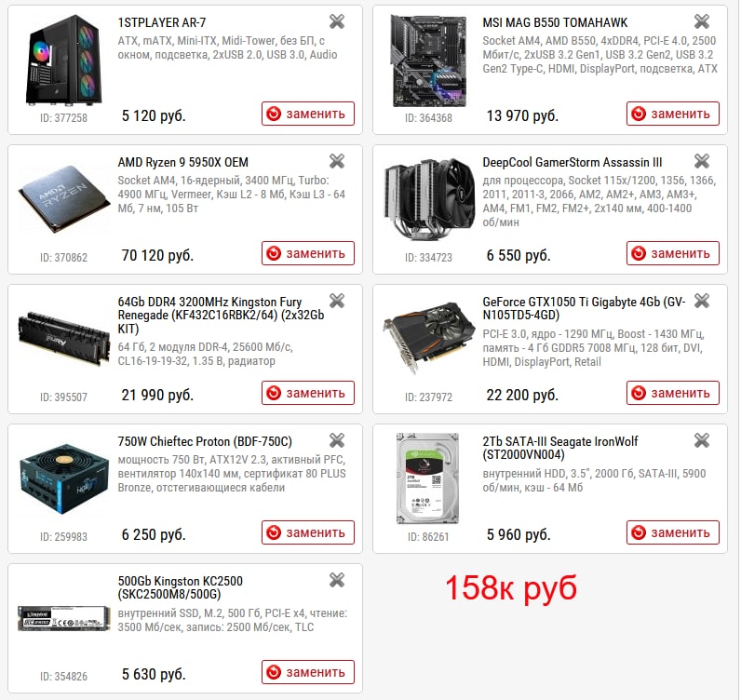This screenshot has width=741, height=700.
Task: Remove Kingston Fury Renegade RAM kit
Action: coord(337,301)
